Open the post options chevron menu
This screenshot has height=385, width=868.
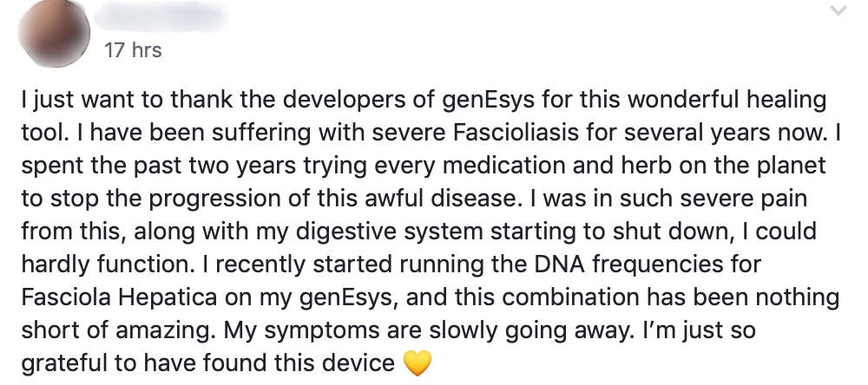838,12
